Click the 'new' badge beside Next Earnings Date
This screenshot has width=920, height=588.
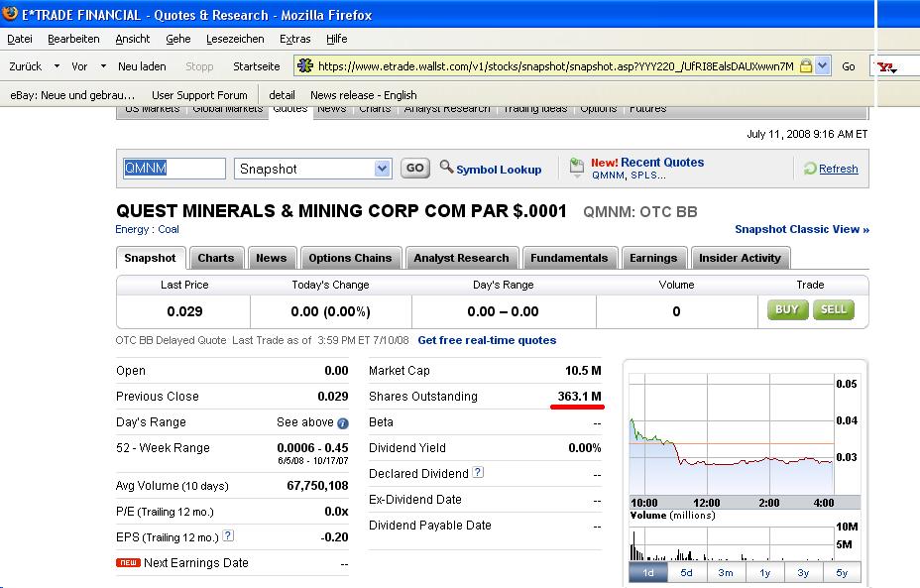coord(128,562)
